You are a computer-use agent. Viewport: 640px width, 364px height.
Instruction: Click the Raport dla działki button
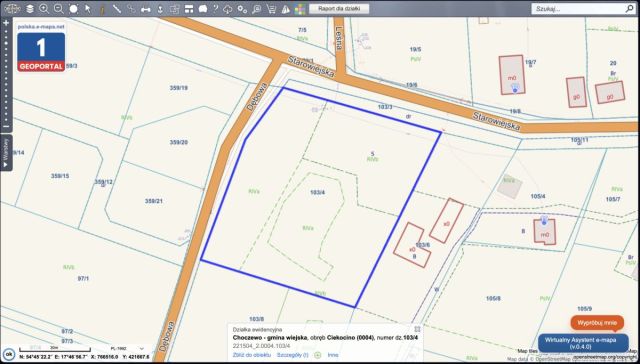pos(339,8)
